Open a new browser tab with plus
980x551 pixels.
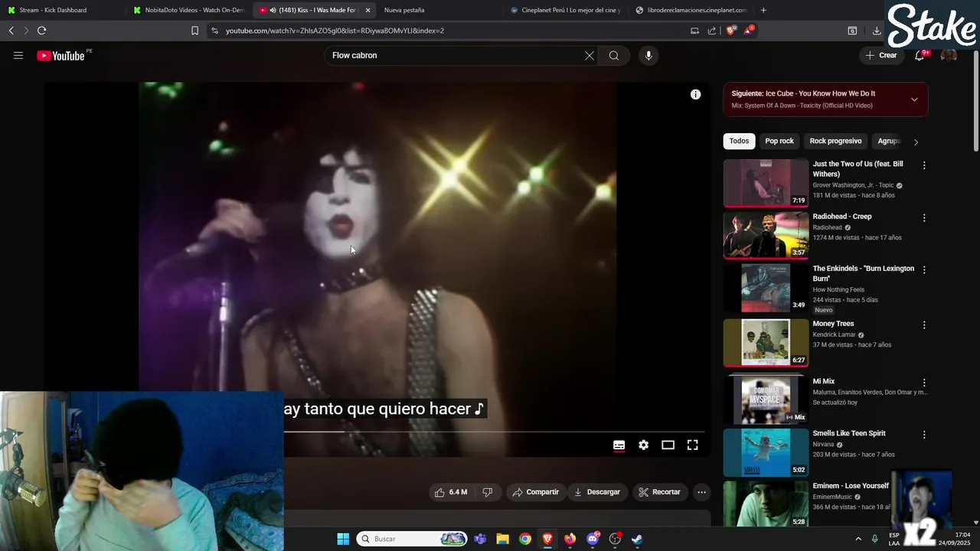763,10
